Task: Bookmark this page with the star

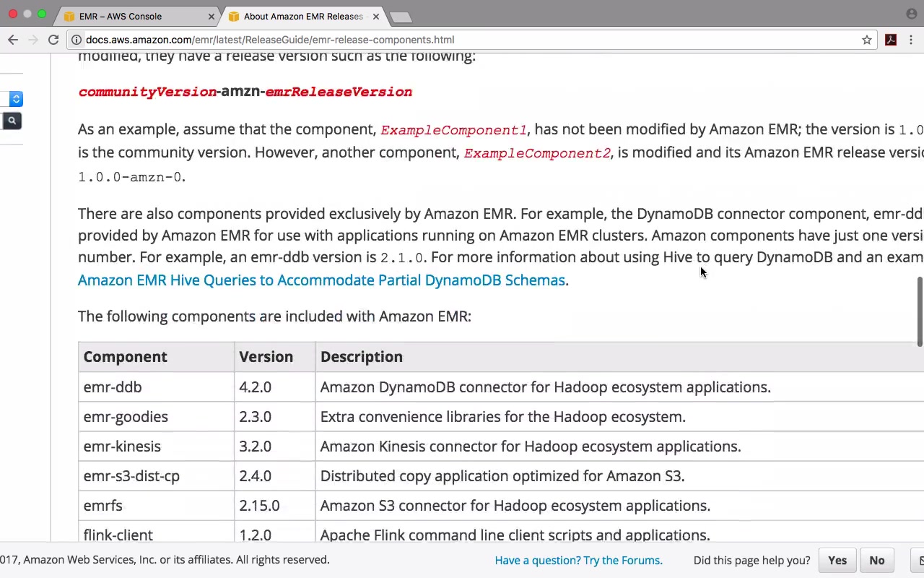Action: [867, 40]
